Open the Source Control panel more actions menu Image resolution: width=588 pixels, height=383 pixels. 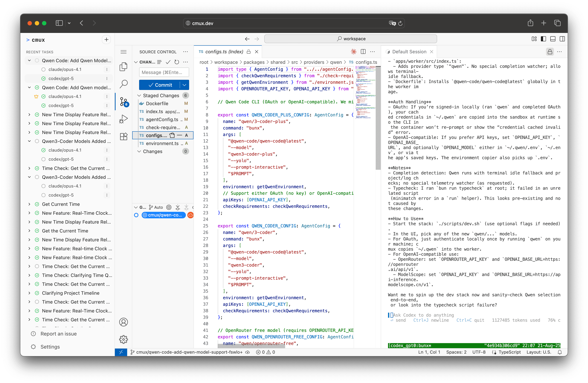(x=185, y=52)
